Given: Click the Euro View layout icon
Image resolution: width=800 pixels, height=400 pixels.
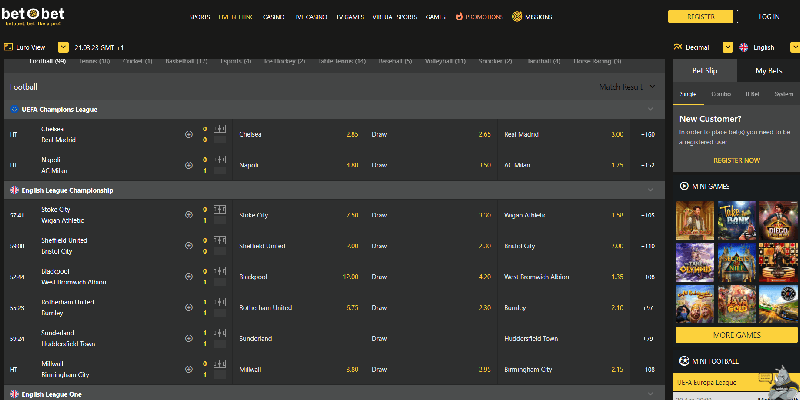Looking at the screenshot, I should 8,47.
